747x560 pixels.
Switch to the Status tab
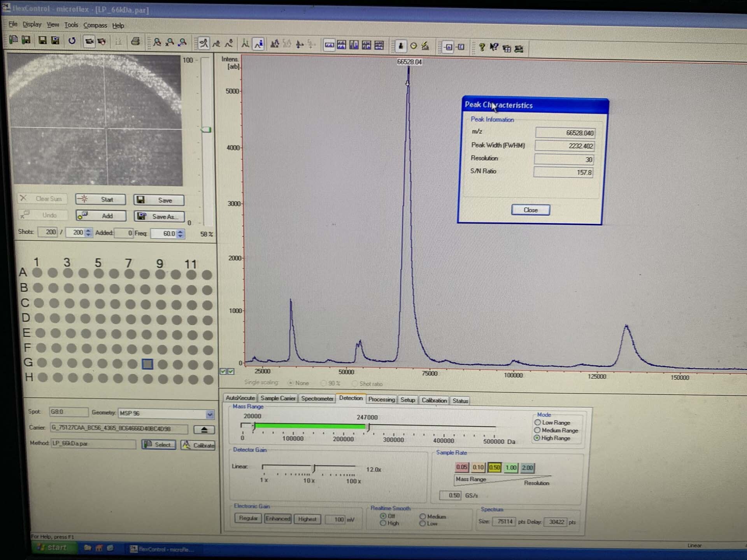click(x=460, y=401)
